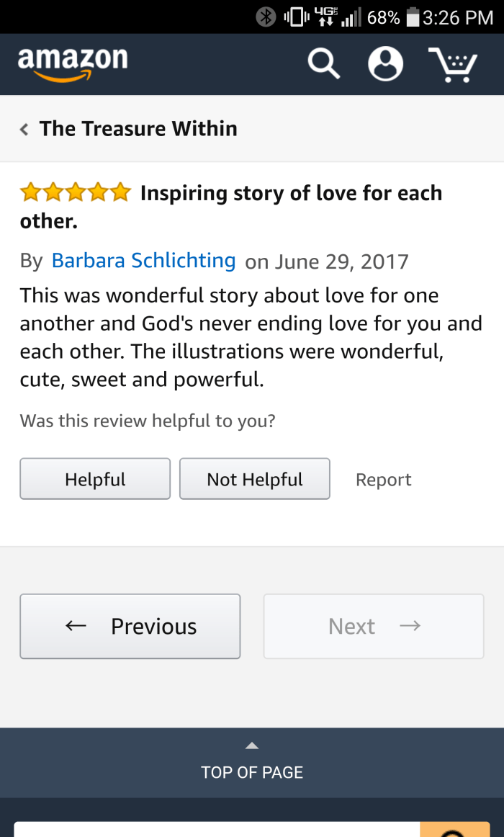
Task: Jump to TOP OF PAGE
Action: point(252,772)
